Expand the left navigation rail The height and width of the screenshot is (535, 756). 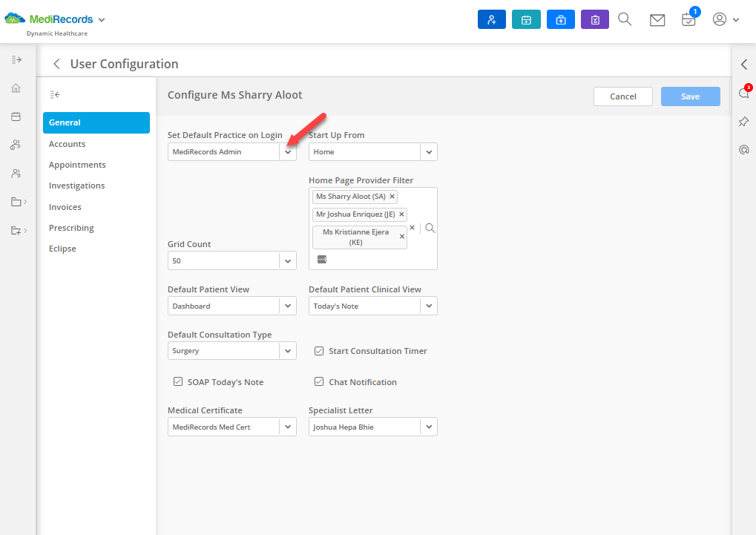coord(16,60)
